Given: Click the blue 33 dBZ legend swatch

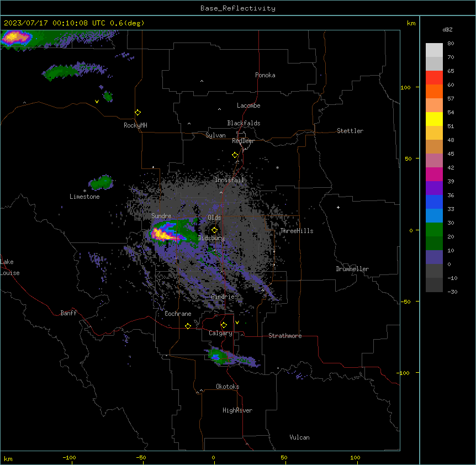Looking at the screenshot, I should coord(434,202).
